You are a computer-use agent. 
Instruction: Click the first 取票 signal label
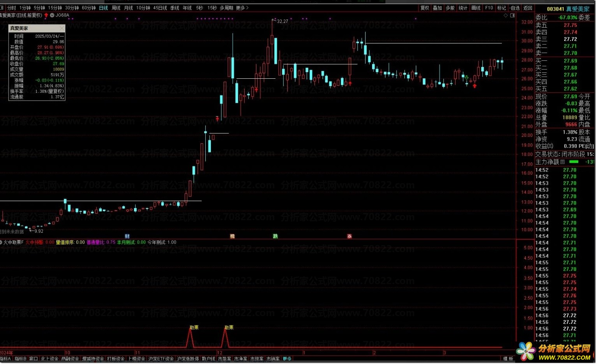tap(194, 328)
